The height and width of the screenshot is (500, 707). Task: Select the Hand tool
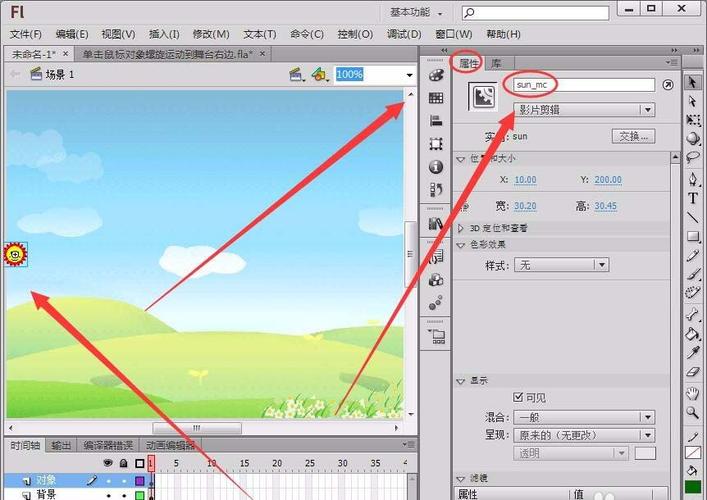point(693,393)
